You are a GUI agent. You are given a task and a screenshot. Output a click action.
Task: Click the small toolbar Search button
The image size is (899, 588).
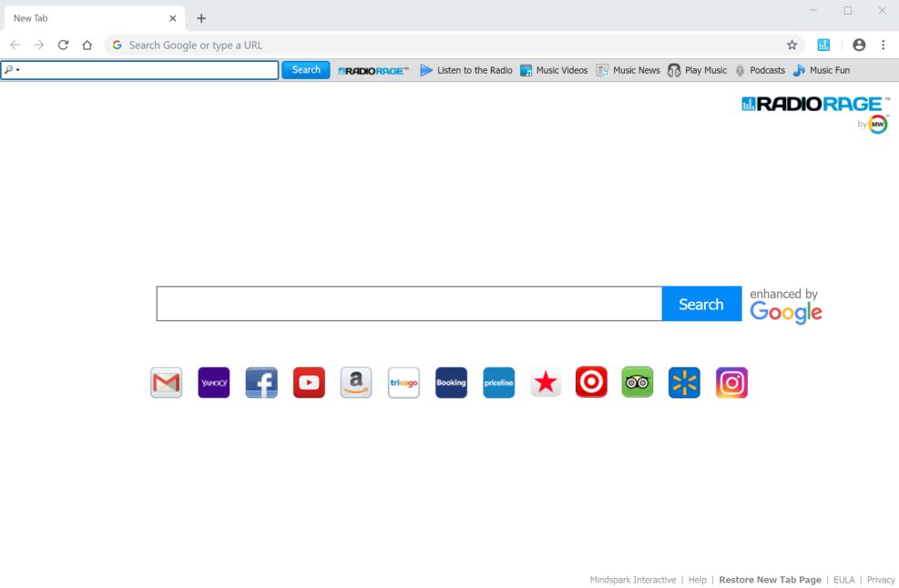tap(306, 70)
